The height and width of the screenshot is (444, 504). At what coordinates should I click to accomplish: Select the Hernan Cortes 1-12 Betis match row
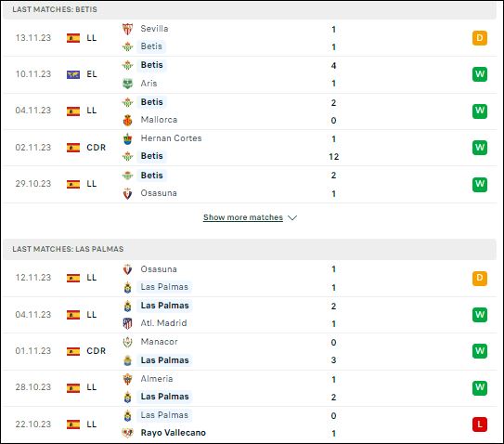(x=250, y=148)
